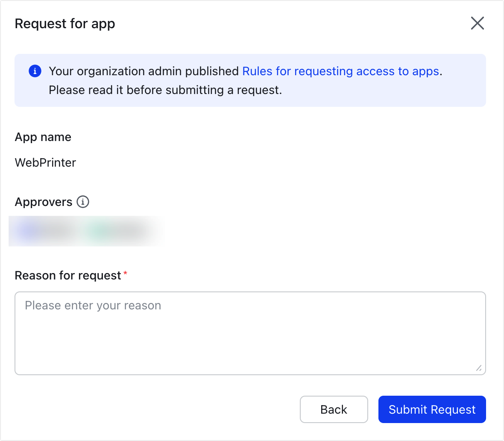This screenshot has width=504, height=441.
Task: Select the WebPrinter app name text
Action: click(x=45, y=162)
